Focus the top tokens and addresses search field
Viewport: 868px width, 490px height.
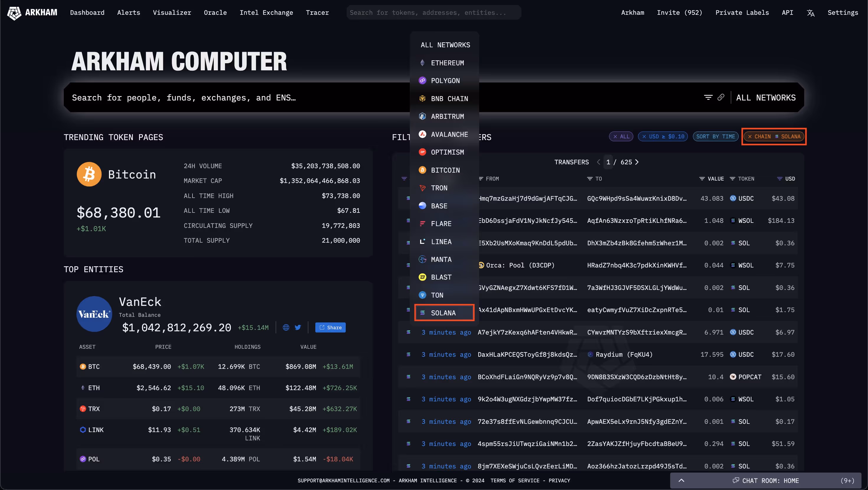coord(434,12)
